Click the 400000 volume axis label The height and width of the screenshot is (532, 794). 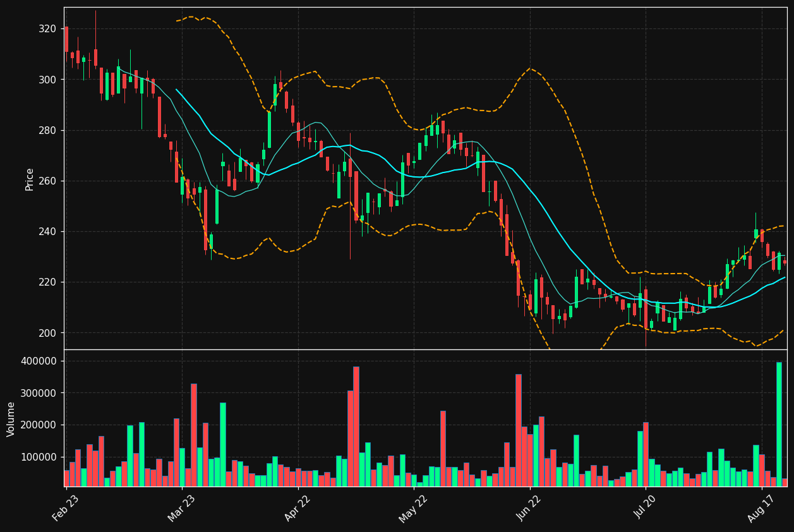[x=39, y=361]
